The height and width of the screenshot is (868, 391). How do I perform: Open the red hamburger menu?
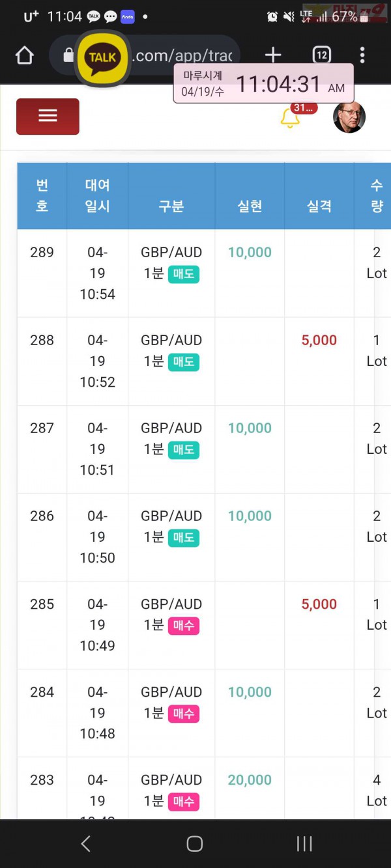(48, 117)
